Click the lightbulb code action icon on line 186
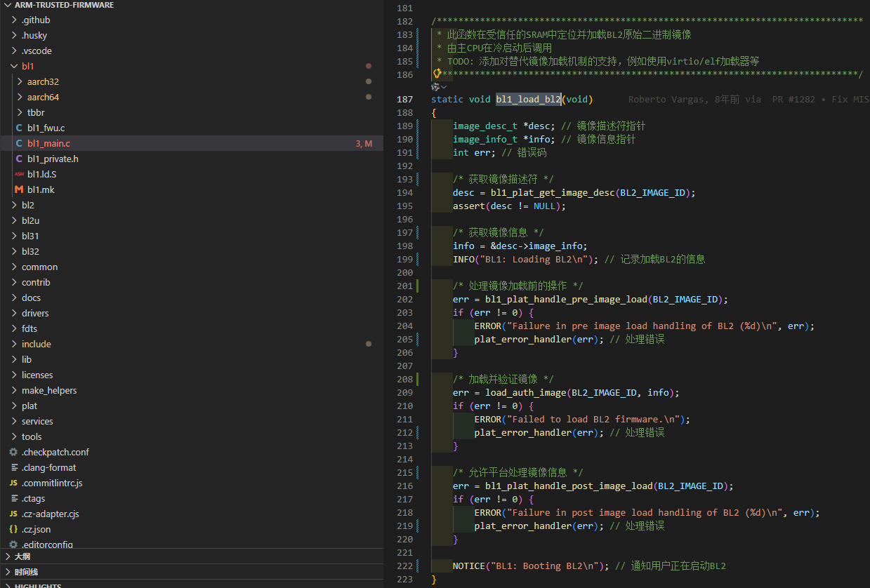Image resolution: width=870 pixels, height=588 pixels. (436, 73)
